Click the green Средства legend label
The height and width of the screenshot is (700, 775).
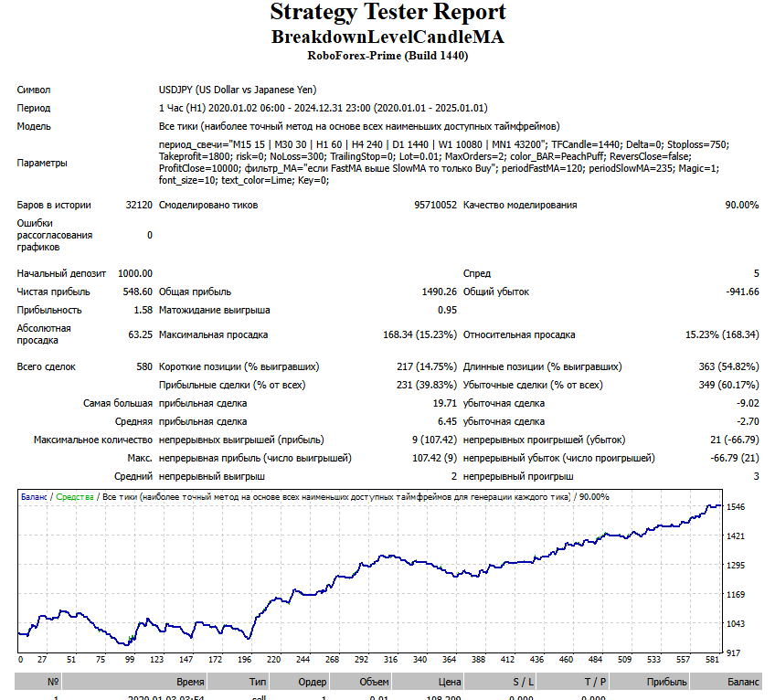pos(76,497)
